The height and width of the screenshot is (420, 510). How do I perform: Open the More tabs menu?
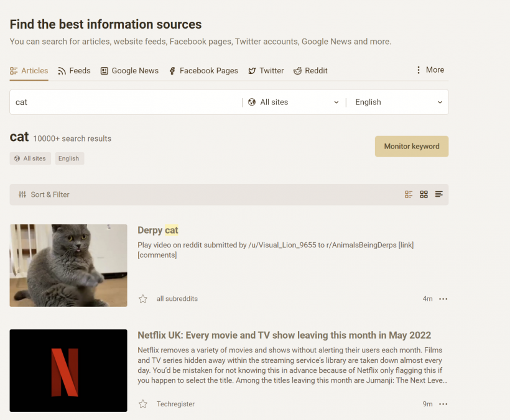(430, 70)
